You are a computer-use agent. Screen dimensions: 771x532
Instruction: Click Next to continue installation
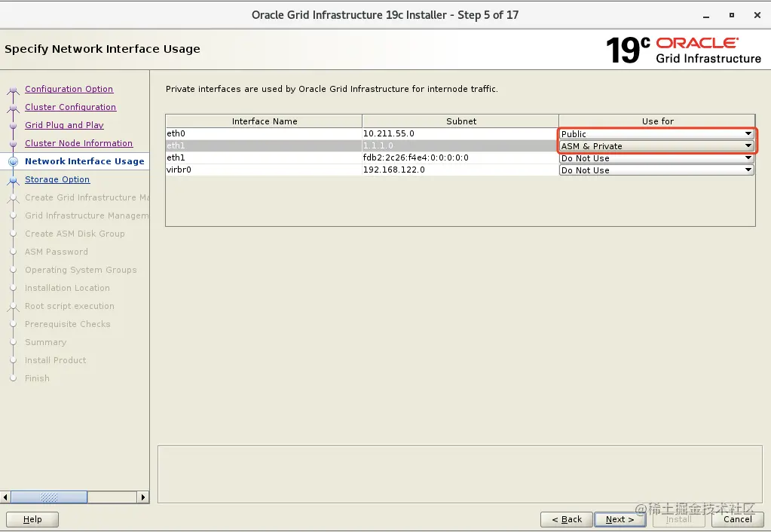click(620, 519)
